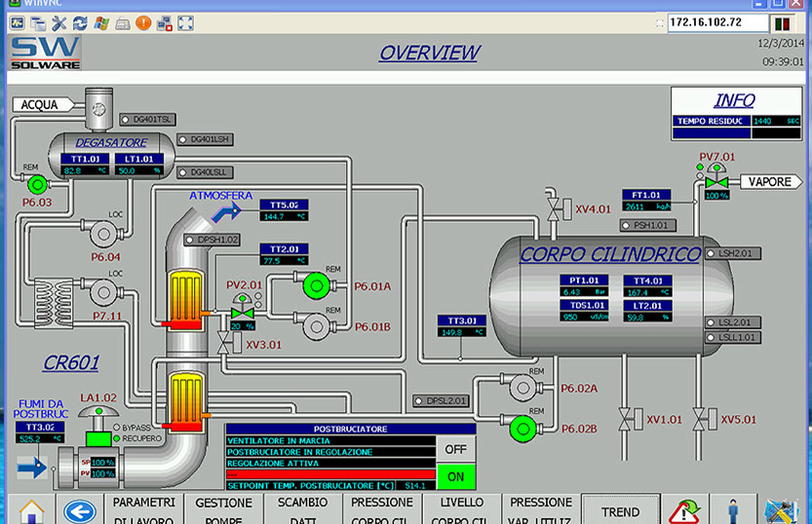This screenshot has height=524, width=812.
Task: Select pump P6.01A green icon
Action: click(316, 284)
